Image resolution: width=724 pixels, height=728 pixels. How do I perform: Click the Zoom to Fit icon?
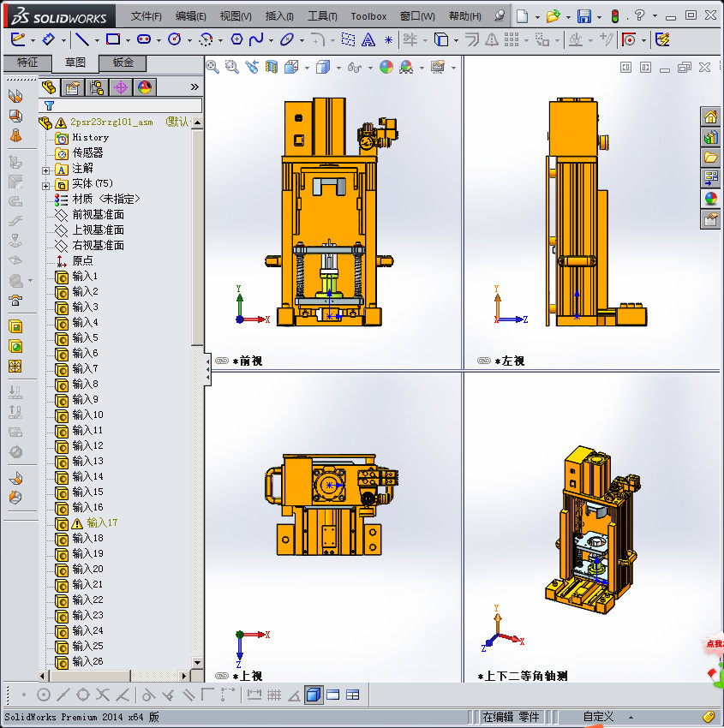[212, 67]
